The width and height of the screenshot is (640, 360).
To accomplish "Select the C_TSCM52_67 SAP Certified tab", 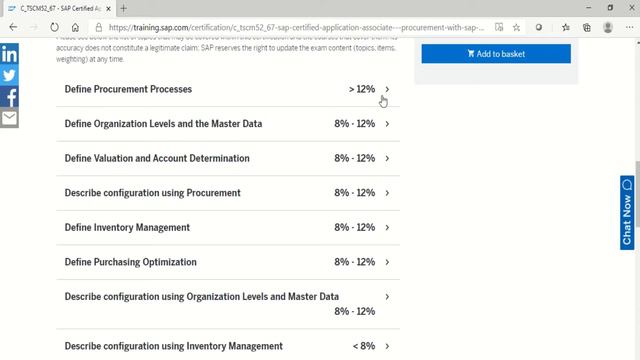I will (x=60, y=8).
